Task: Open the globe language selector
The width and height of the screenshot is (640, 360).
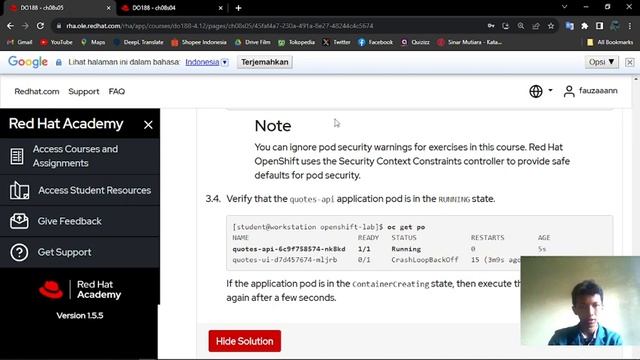Action: click(540, 91)
